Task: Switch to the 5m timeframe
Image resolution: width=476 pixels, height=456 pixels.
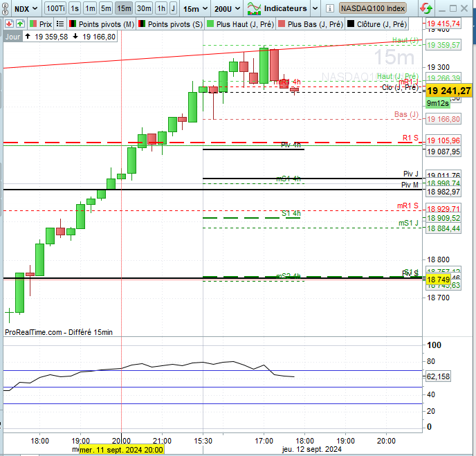Action: coord(106,8)
